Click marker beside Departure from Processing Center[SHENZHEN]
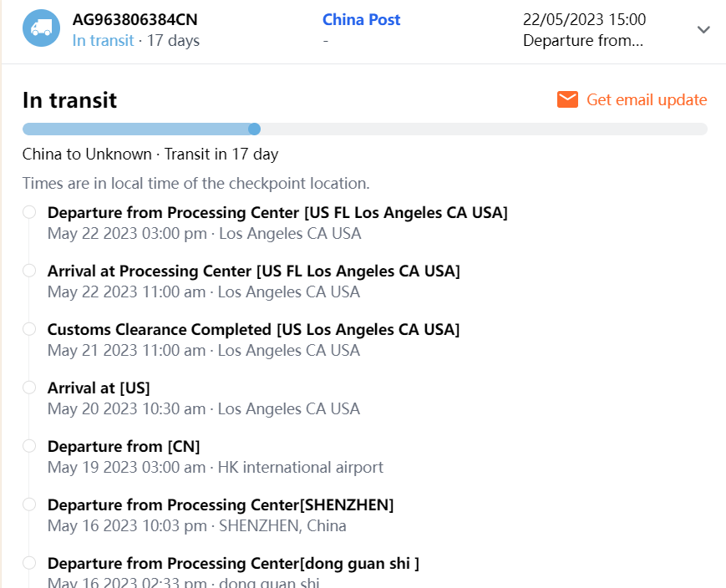The height and width of the screenshot is (588, 726). [x=29, y=504]
